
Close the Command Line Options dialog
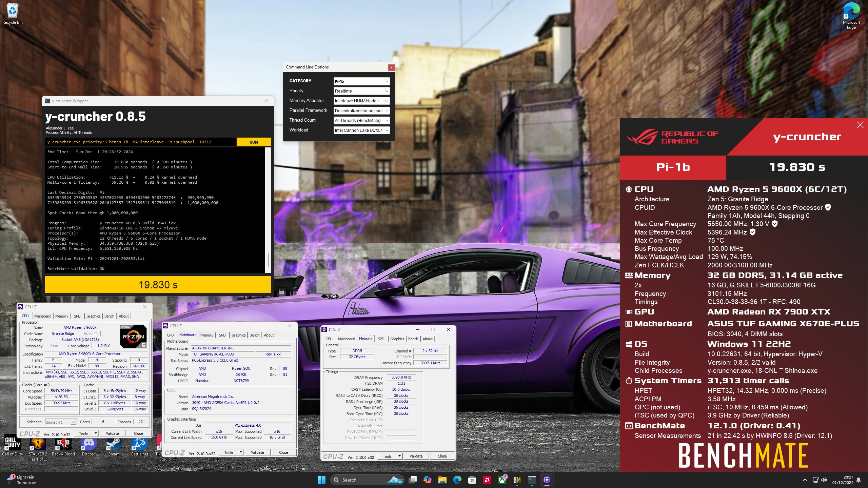391,67
